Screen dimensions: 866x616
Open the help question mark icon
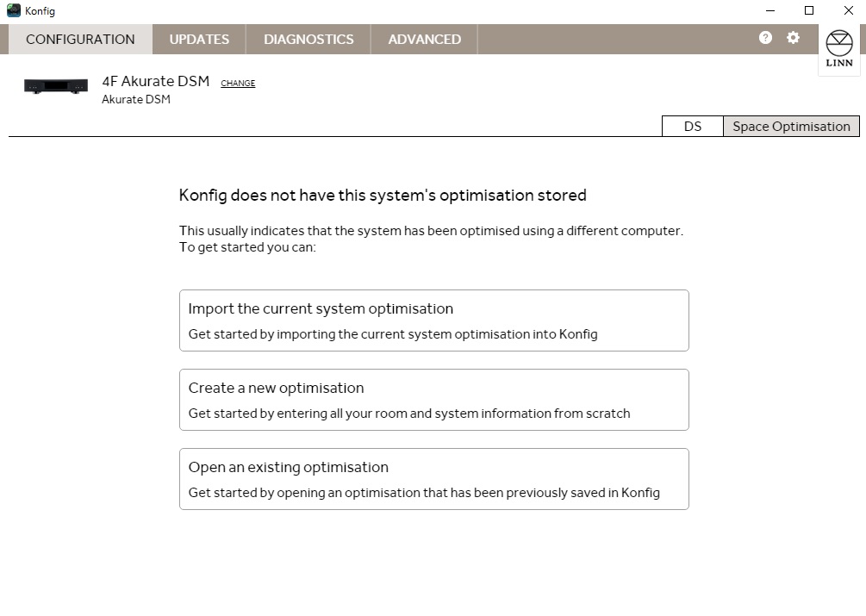coord(765,38)
